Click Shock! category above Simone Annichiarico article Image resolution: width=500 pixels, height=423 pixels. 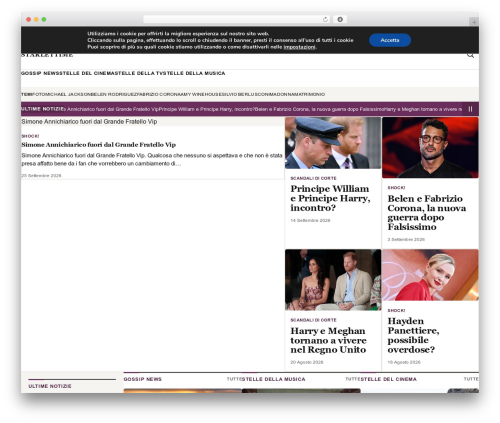point(30,136)
